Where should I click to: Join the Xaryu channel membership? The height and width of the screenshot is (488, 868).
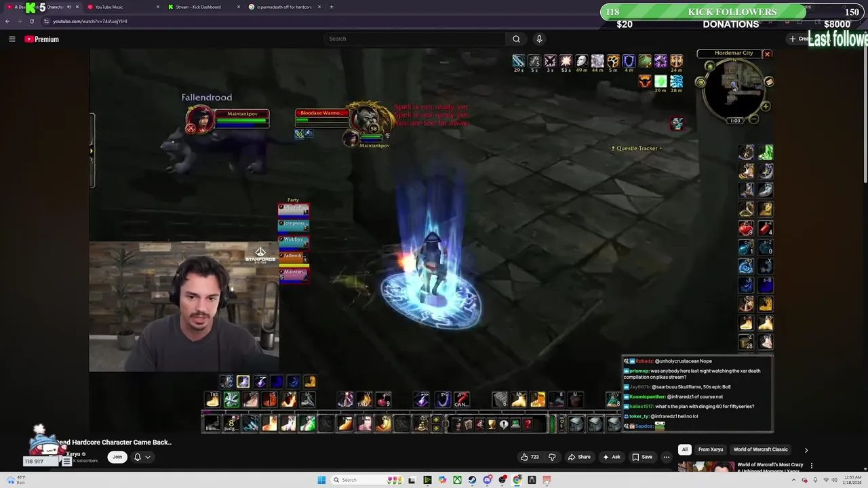pos(117,457)
